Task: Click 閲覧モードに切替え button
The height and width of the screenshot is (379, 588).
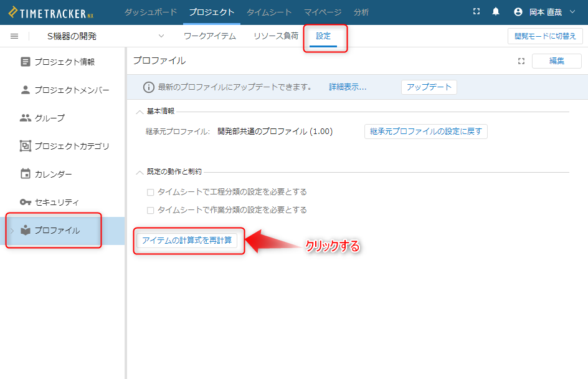Action: point(545,36)
